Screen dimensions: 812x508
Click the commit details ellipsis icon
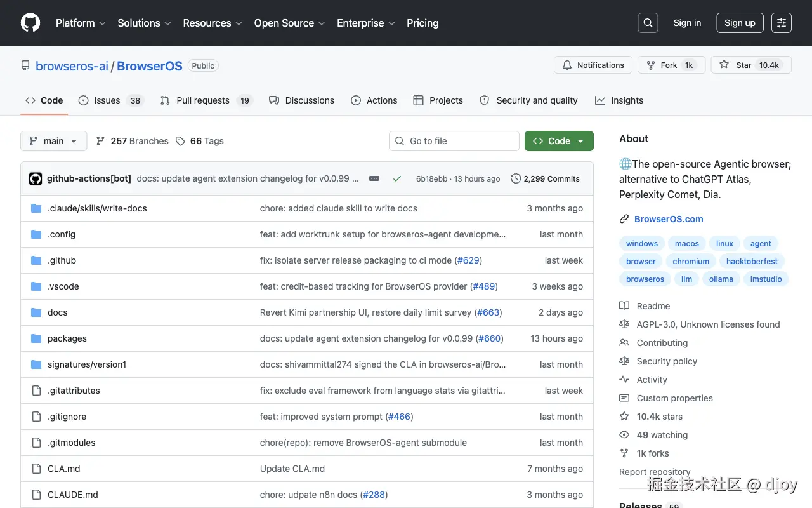click(x=374, y=178)
